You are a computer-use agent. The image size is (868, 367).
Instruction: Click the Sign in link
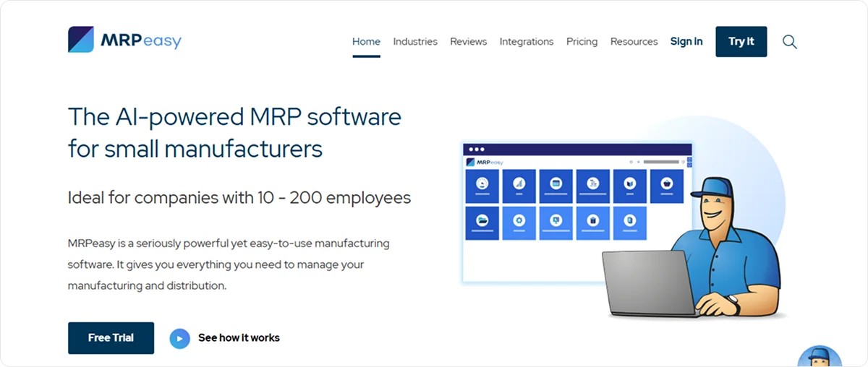point(686,42)
